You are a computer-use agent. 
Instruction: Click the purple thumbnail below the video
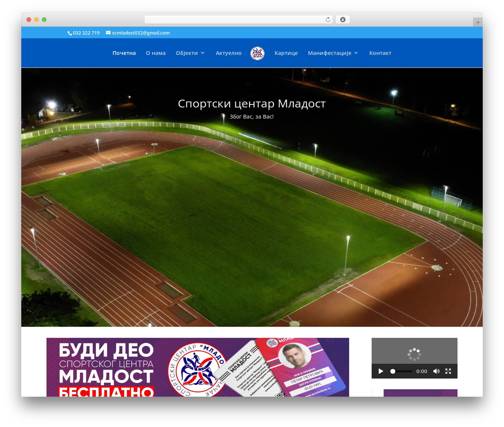pyautogui.click(x=421, y=393)
